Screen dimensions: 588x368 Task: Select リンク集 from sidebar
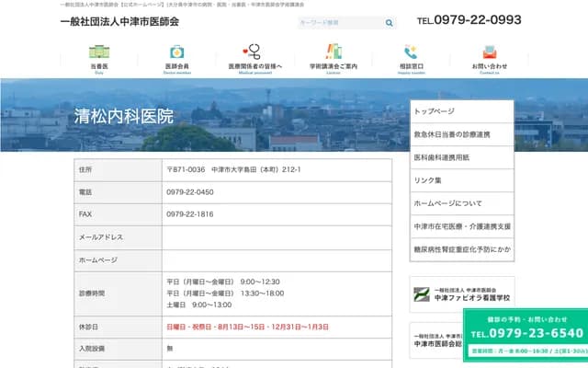click(x=461, y=180)
